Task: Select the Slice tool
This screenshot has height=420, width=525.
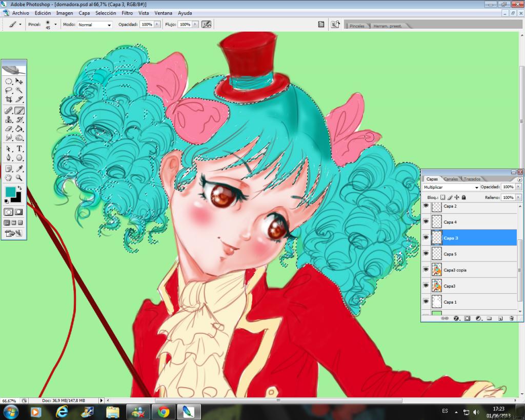Action: coord(19,99)
